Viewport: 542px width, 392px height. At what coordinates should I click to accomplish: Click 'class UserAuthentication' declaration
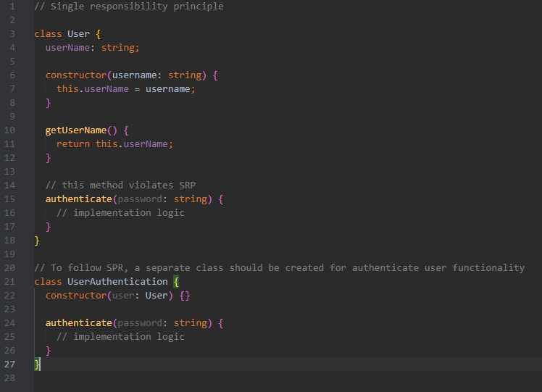tap(101, 282)
